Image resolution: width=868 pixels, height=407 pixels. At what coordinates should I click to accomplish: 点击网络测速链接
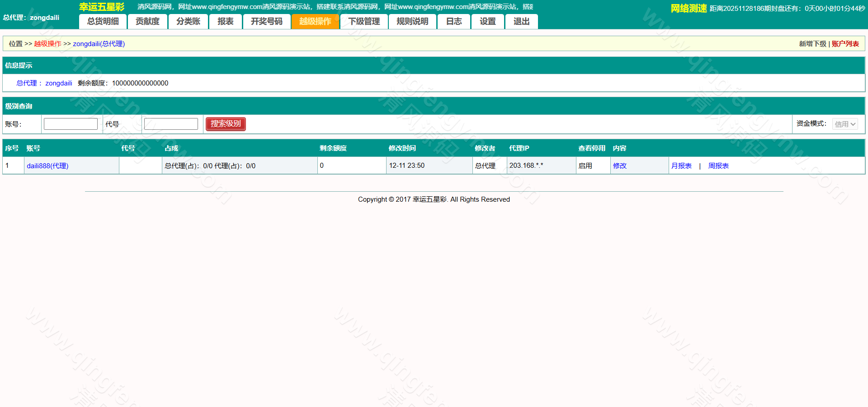click(x=688, y=8)
